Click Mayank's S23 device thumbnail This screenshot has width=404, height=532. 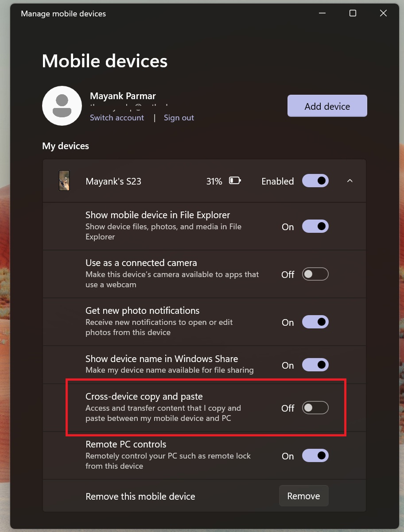coord(64,181)
